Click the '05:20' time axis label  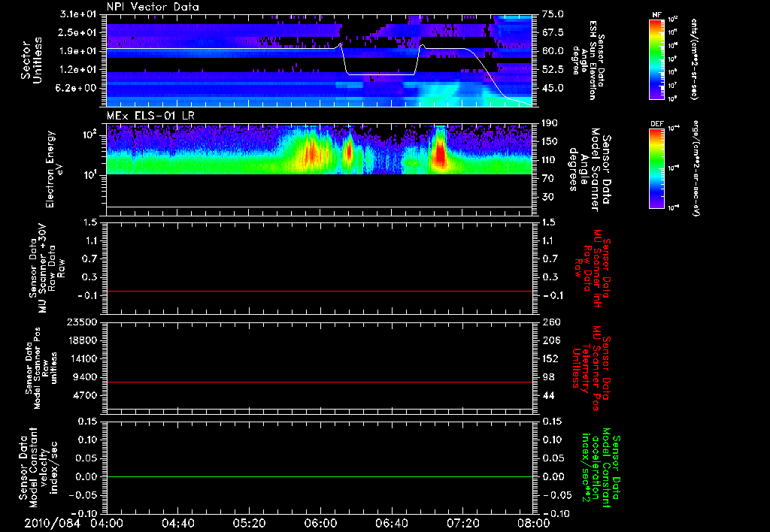pyautogui.click(x=249, y=523)
